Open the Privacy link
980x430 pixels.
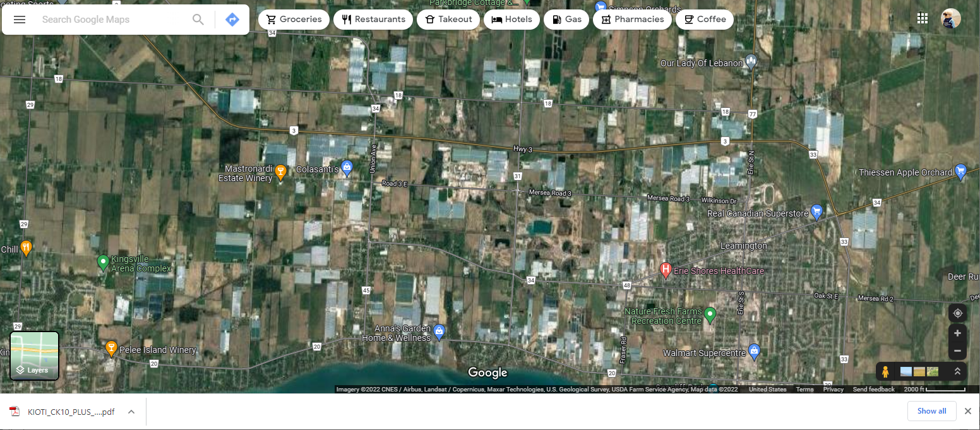pyautogui.click(x=833, y=390)
